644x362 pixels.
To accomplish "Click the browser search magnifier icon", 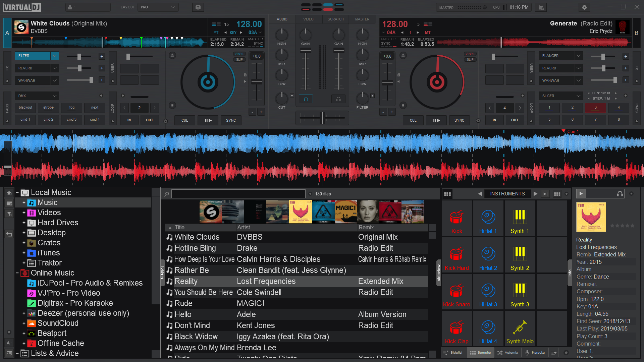I will 167,194.
